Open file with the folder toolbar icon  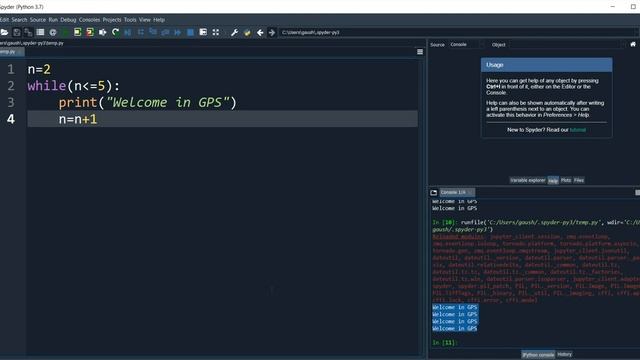click(x=4, y=32)
